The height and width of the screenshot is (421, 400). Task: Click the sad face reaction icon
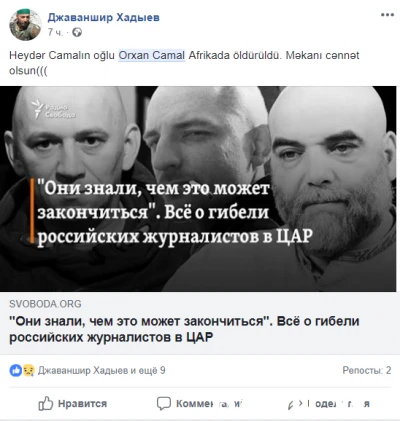(28, 370)
